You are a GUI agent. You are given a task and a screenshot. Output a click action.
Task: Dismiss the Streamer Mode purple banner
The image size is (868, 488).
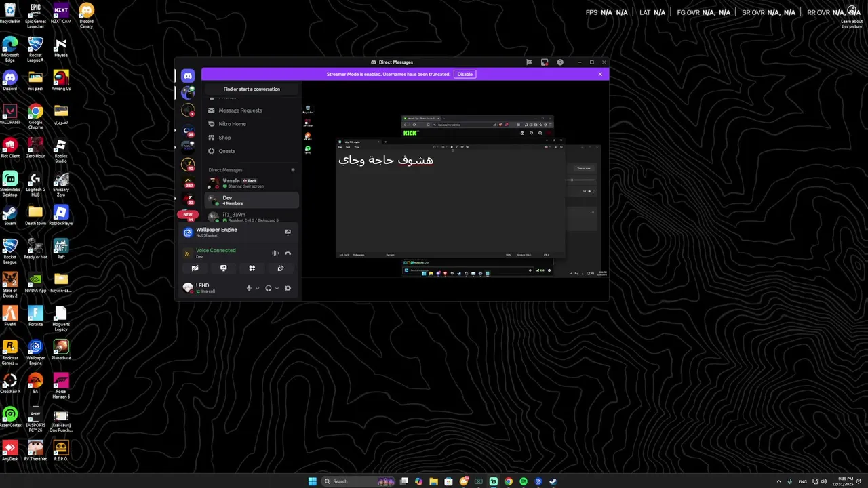[x=600, y=74]
